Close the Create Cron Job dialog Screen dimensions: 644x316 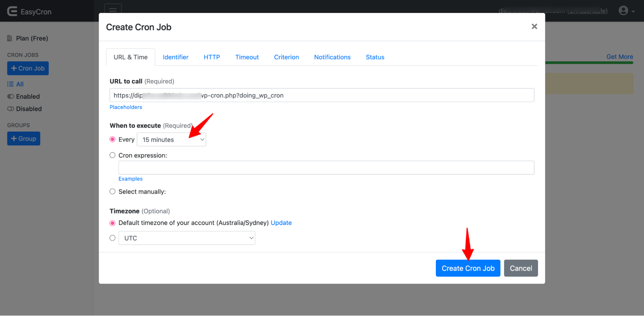pyautogui.click(x=534, y=26)
